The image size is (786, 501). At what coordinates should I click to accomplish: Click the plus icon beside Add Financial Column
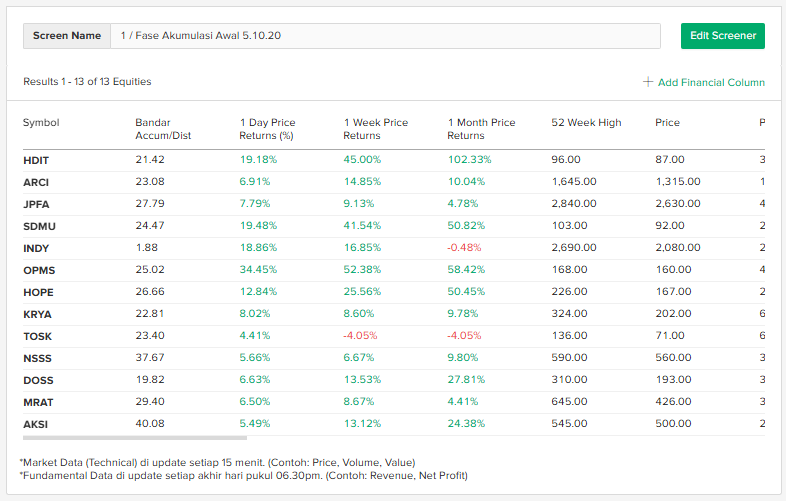(648, 82)
